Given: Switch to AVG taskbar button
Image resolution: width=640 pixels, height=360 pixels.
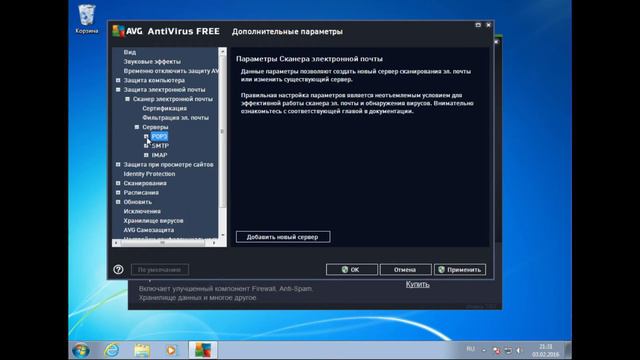Looking at the screenshot, I should tap(203, 350).
